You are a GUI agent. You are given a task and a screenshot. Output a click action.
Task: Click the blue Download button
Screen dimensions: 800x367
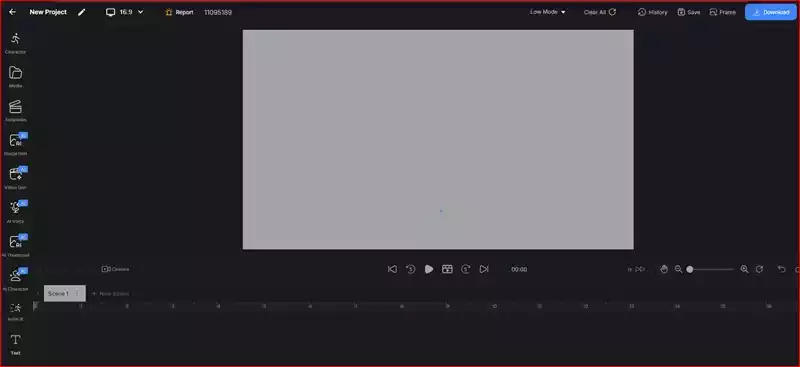pyautogui.click(x=770, y=12)
